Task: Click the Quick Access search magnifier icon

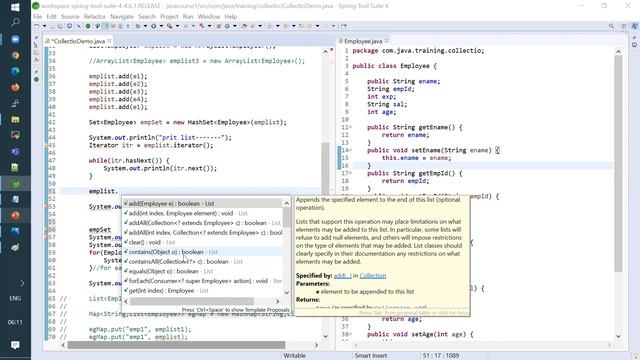Action: (611, 26)
